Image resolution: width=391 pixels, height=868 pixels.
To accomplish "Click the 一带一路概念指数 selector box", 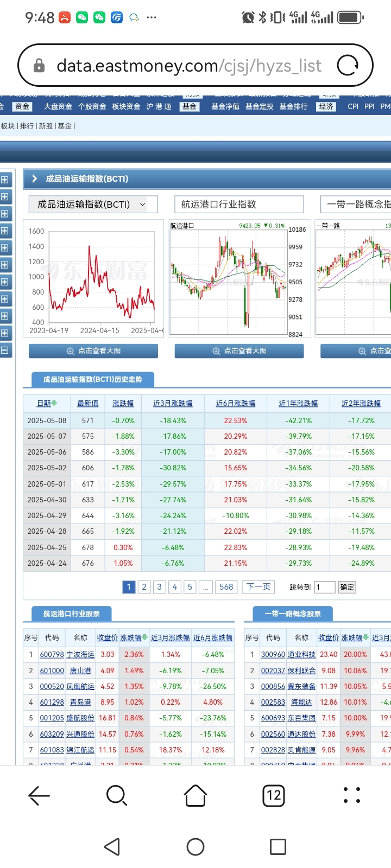I will (356, 205).
